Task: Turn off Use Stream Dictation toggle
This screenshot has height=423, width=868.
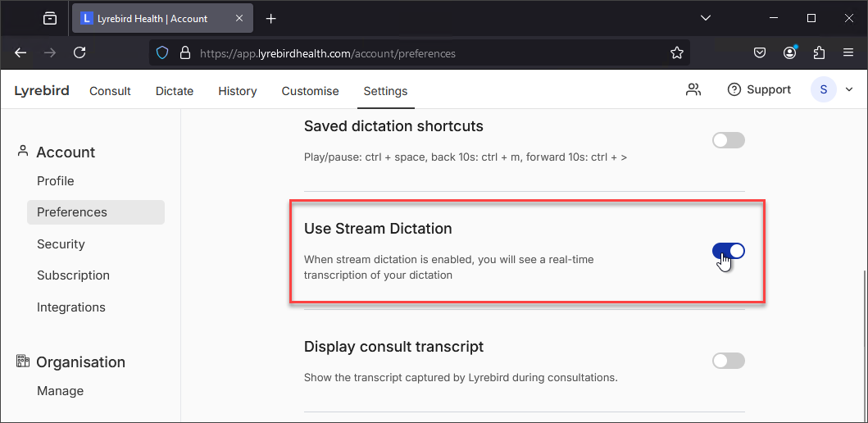Action: coord(729,251)
